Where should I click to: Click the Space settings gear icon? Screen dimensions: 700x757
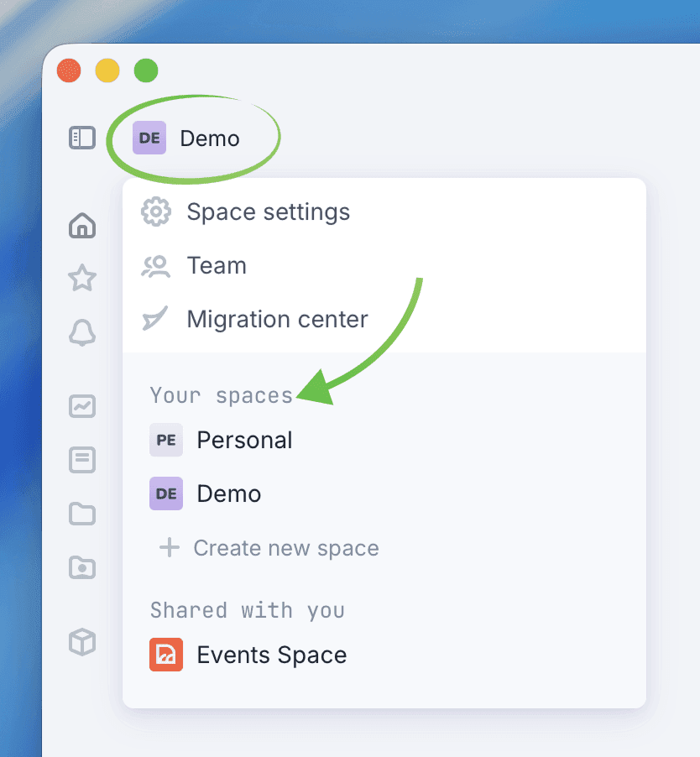coord(155,211)
